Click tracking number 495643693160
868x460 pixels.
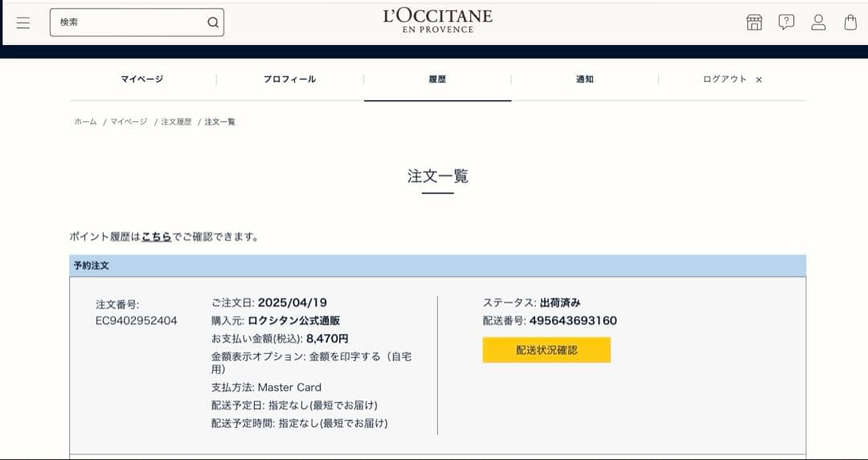(573, 321)
